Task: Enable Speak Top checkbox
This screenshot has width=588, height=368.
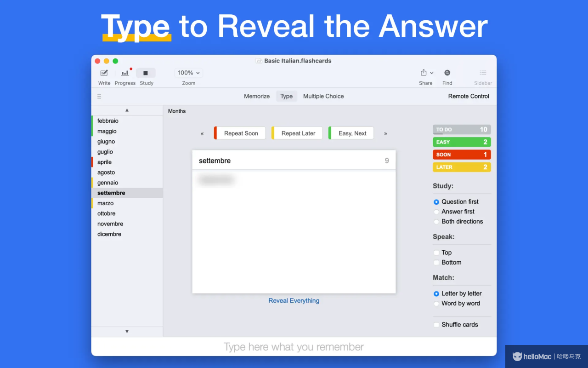Action: tap(436, 253)
